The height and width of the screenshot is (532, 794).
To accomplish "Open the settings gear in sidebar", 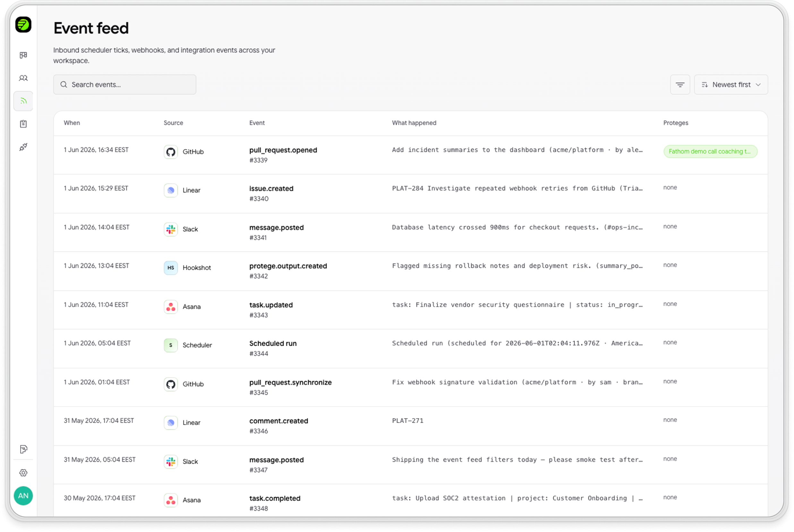I will 23,473.
